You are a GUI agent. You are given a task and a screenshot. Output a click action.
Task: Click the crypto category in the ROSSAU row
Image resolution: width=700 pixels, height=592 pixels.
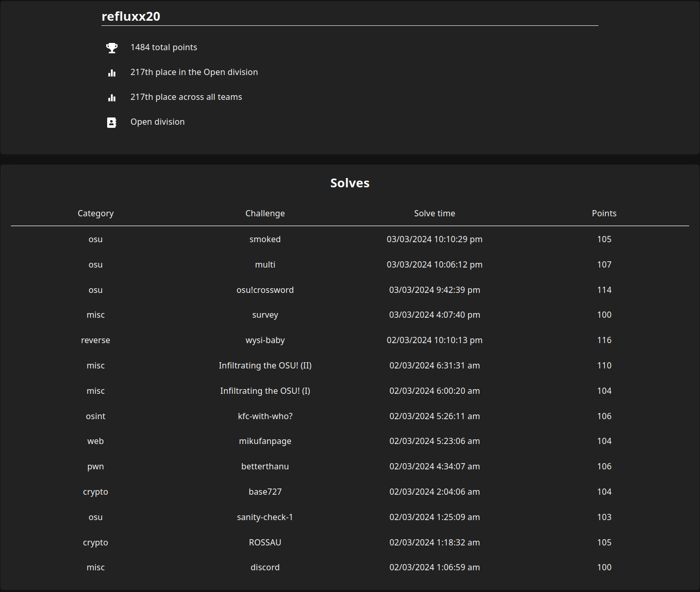pyautogui.click(x=96, y=542)
